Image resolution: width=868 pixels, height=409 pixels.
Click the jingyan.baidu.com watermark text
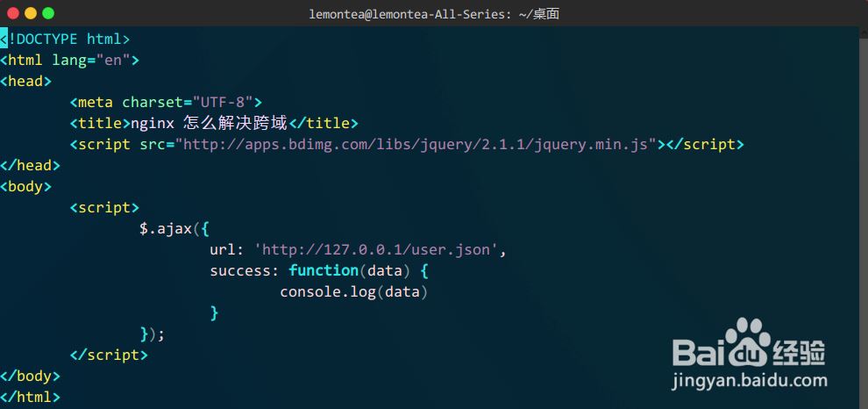pyautogui.click(x=750, y=382)
